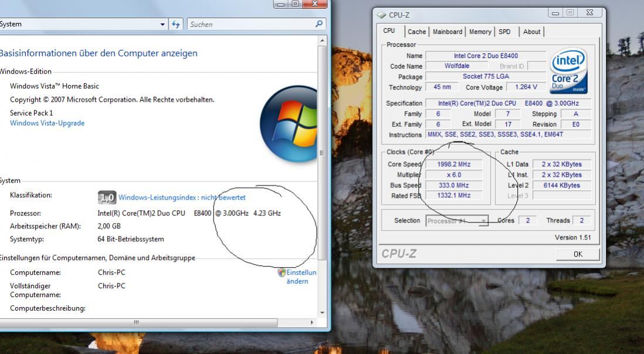This screenshot has width=644, height=354.
Task: Click the Level 2 cache value 6144 KBytes
Action: (561, 186)
